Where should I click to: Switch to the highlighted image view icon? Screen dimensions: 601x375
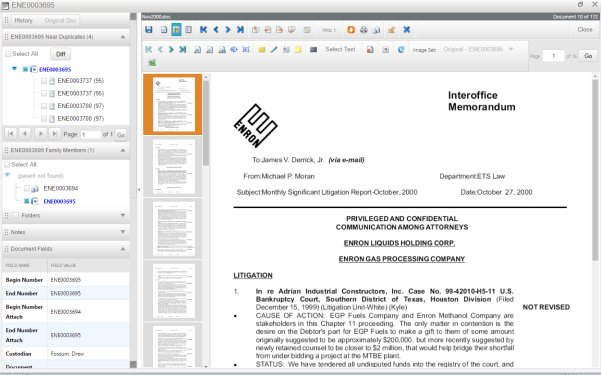[176, 30]
